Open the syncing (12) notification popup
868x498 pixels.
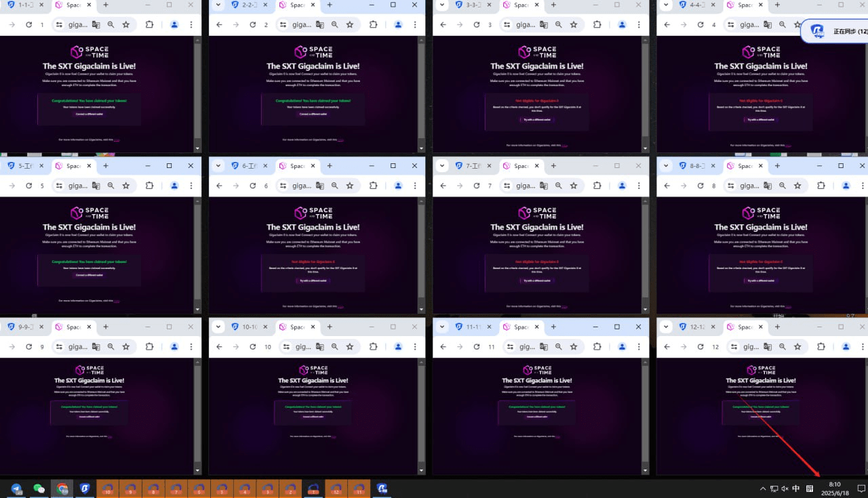[835, 31]
